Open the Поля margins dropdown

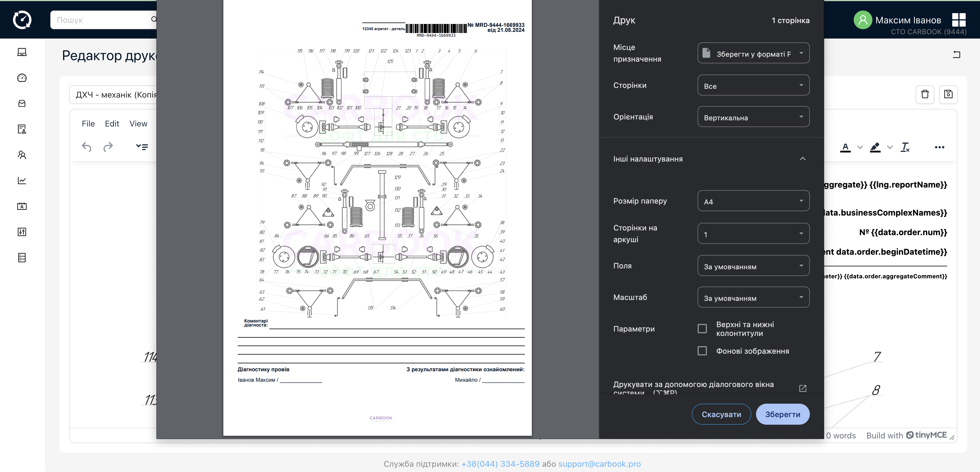pyautogui.click(x=753, y=266)
